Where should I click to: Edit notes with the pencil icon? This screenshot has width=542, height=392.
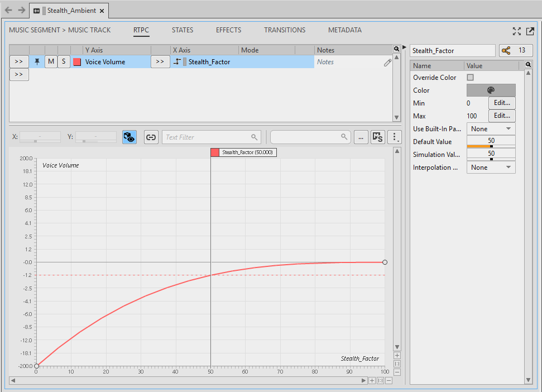387,63
